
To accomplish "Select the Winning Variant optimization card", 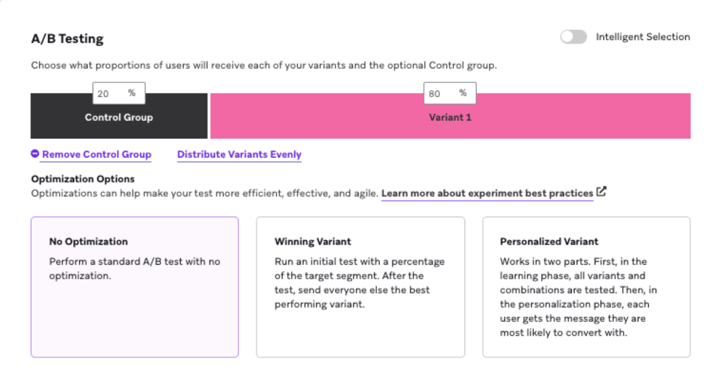I will pyautogui.click(x=360, y=287).
